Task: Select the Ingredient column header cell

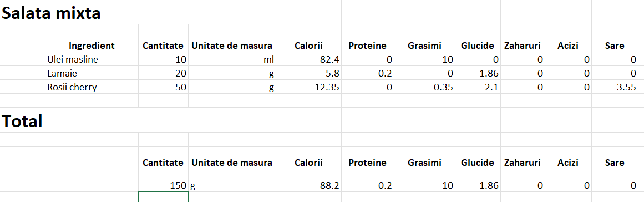Action: [92, 46]
